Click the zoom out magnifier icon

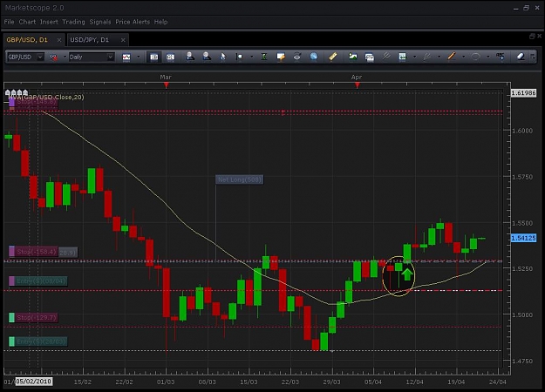207,57
